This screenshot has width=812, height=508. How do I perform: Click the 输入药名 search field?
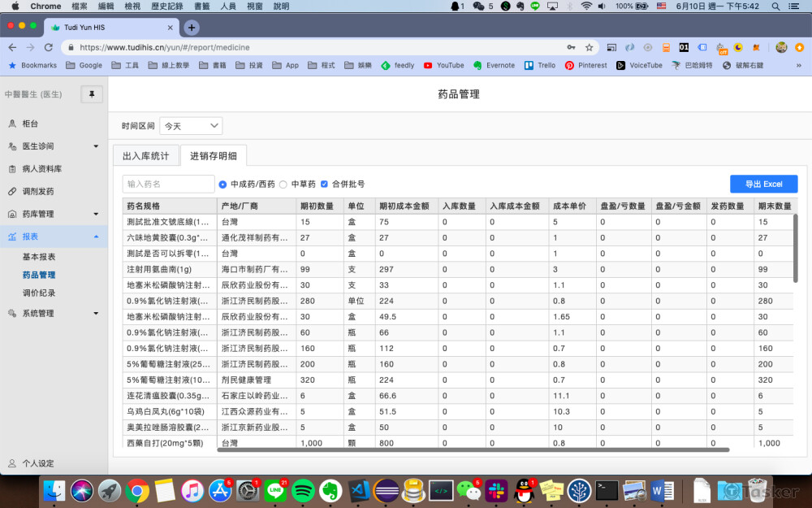tap(168, 184)
